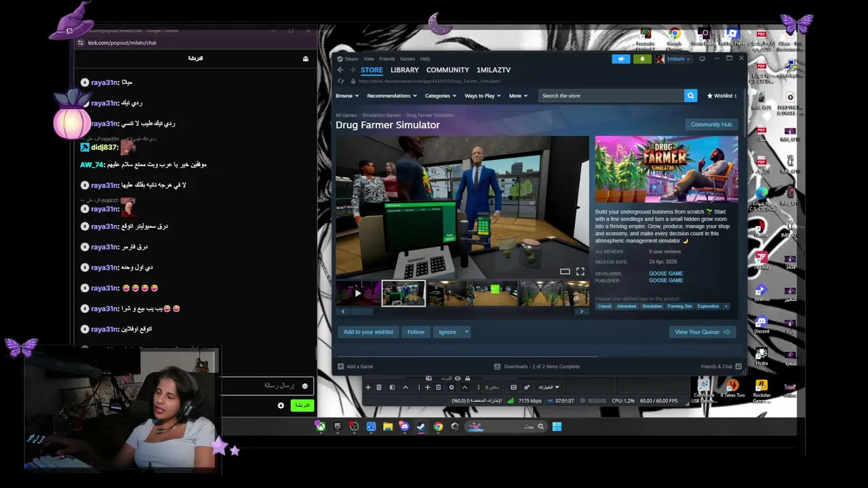Open Steam notifications bell

pos(642,59)
